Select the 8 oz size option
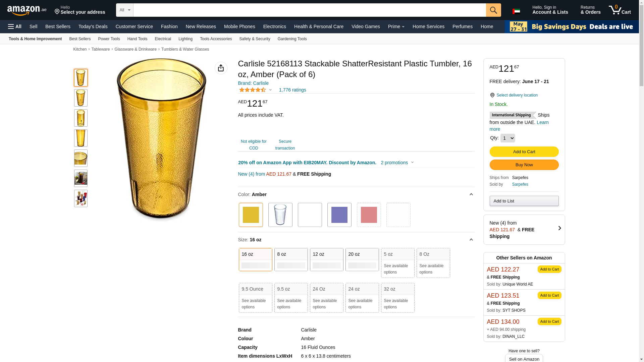The image size is (644, 362). click(291, 259)
